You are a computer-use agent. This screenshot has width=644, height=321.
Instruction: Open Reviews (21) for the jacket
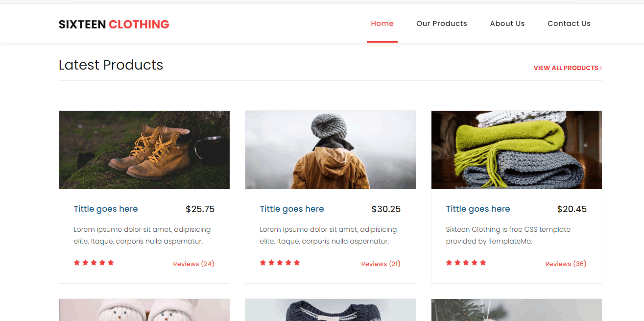pos(381,264)
